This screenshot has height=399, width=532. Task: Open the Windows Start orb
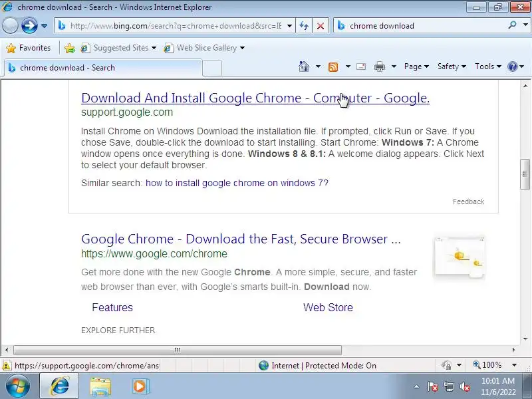tap(17, 386)
